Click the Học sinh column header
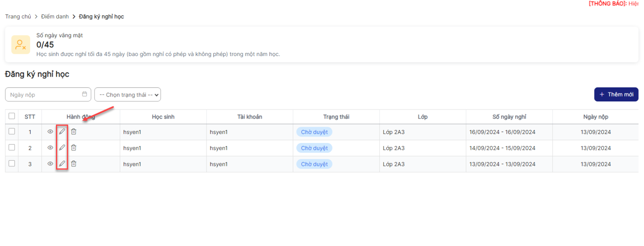644x246 pixels. tap(163, 117)
